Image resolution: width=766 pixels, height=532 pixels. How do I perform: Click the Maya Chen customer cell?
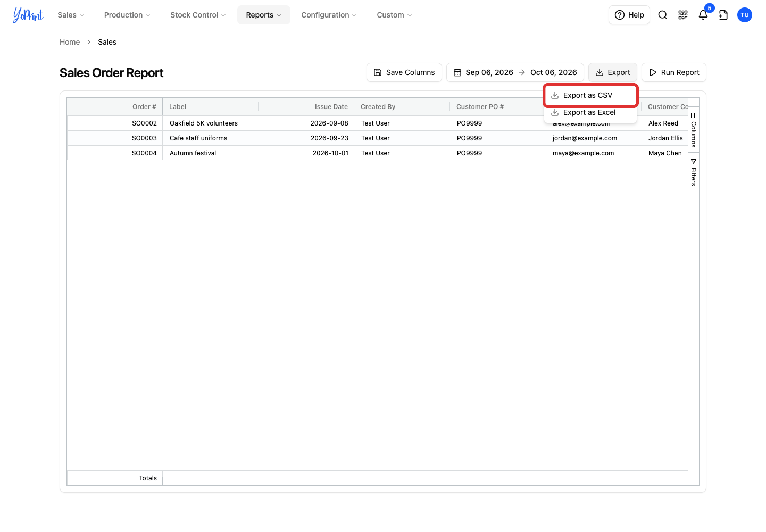point(665,153)
